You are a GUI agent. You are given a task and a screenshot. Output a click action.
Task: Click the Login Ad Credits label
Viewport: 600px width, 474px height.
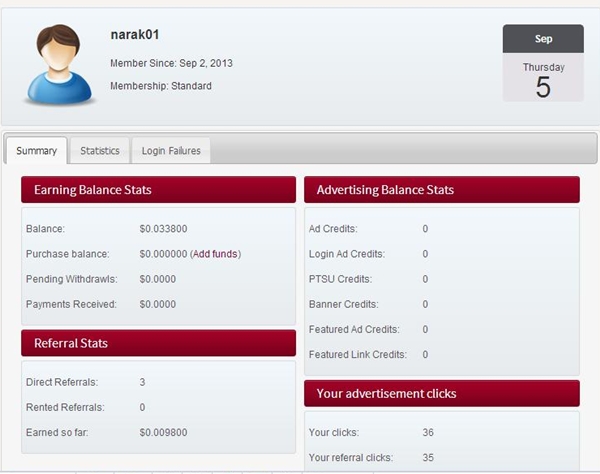(x=347, y=254)
